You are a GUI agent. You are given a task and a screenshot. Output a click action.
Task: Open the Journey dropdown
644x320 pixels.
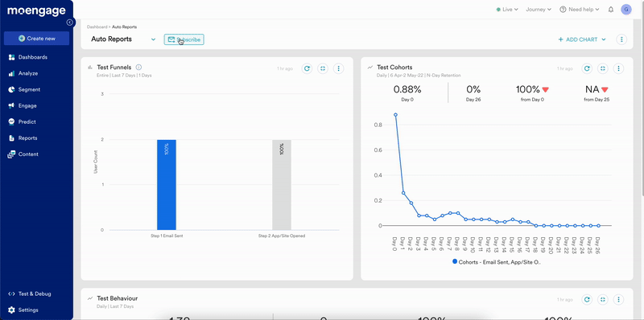[539, 10]
